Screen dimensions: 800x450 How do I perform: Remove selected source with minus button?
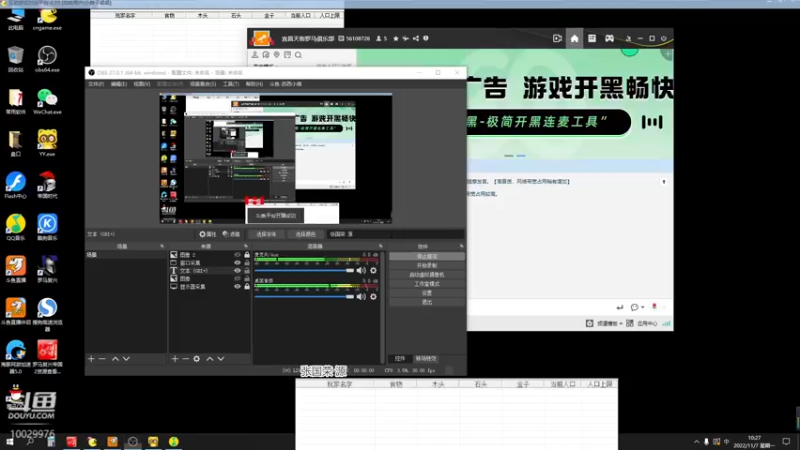coord(185,359)
